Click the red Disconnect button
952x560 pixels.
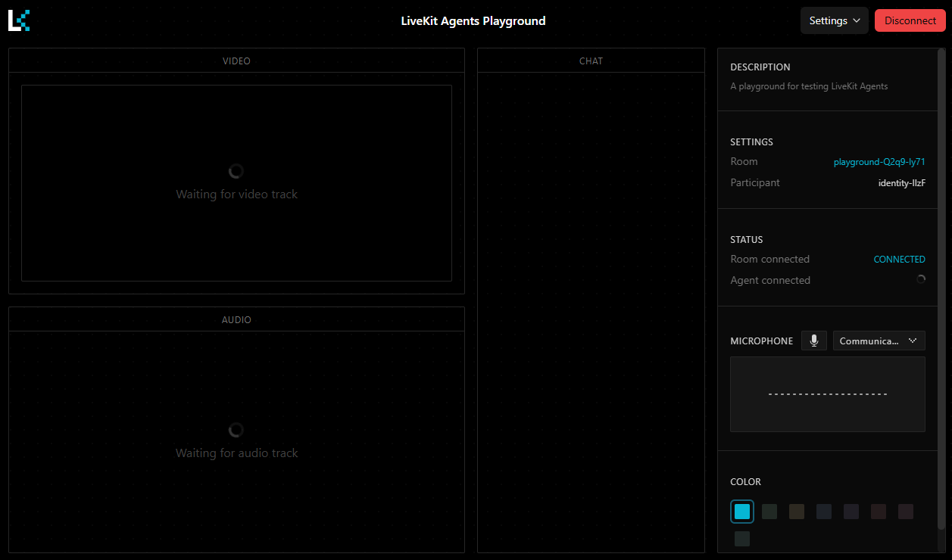pos(910,20)
